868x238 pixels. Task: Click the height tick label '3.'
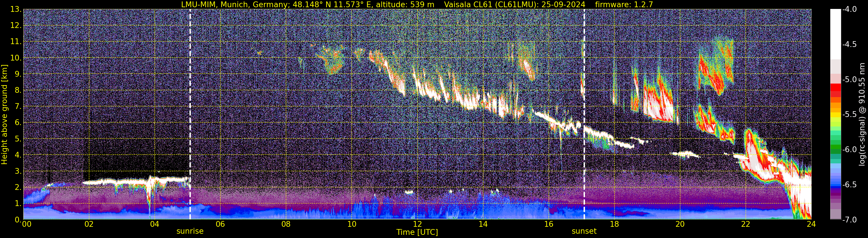[x=18, y=171]
